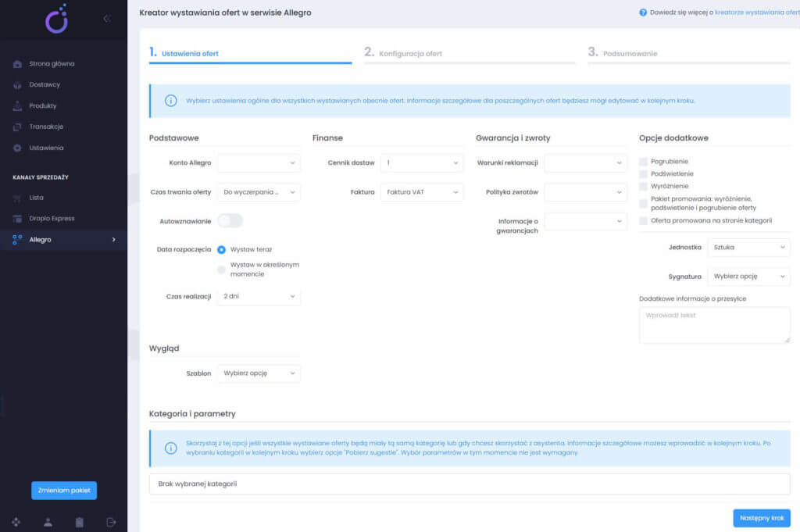Check the Pogrubienie checkbox
Viewport: 800px width, 532px height.
click(x=644, y=162)
